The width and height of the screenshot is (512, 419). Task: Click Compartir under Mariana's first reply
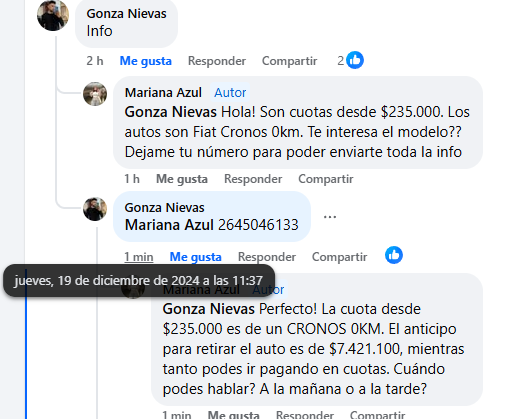click(x=326, y=179)
